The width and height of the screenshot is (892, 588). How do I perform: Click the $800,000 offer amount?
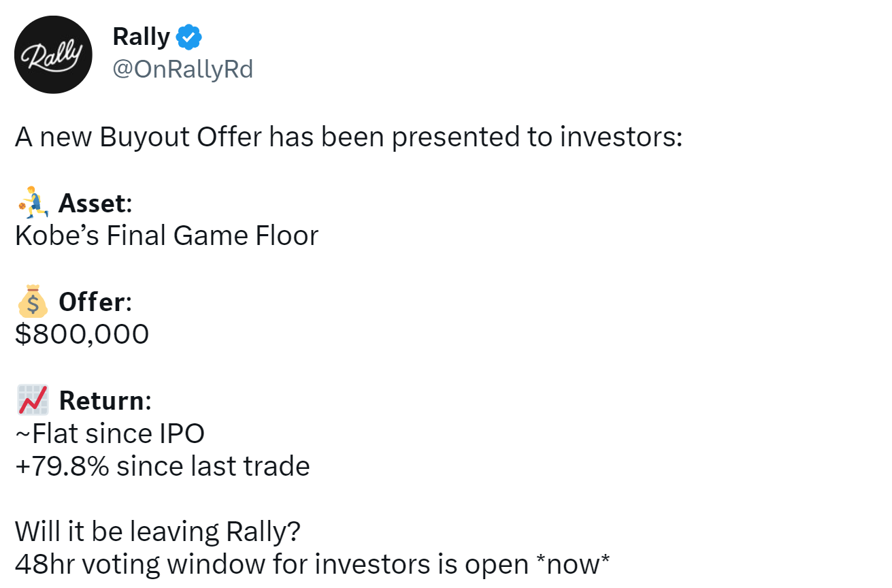(x=82, y=334)
